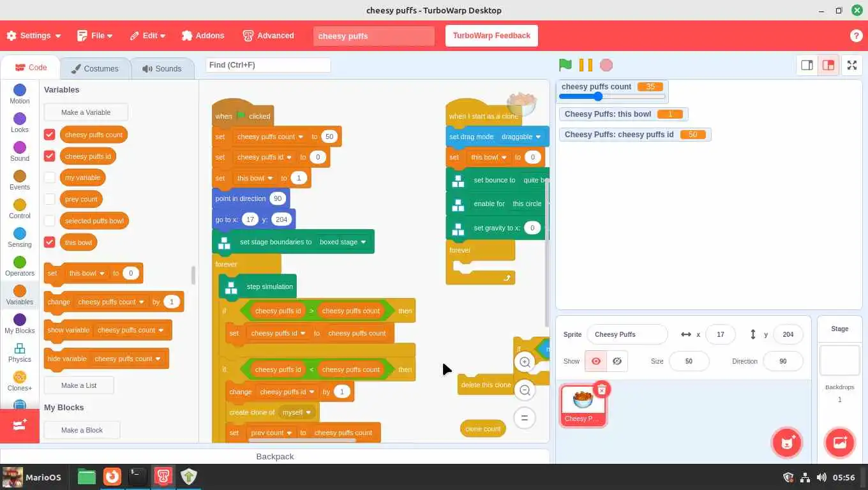The width and height of the screenshot is (868, 490).
Task: Select the Sound block category
Action: tap(20, 151)
